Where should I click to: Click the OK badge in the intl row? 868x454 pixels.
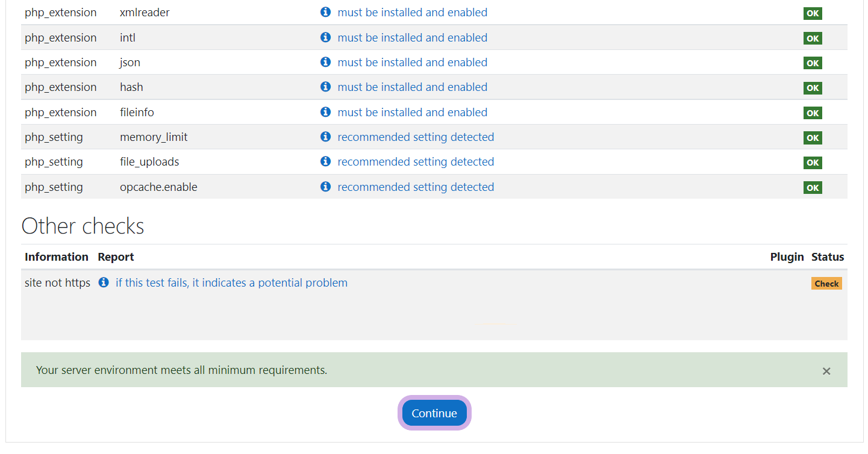pos(812,38)
